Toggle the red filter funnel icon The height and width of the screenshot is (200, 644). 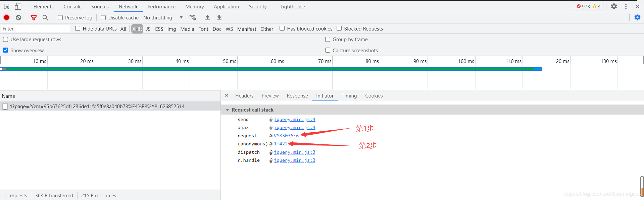point(34,17)
